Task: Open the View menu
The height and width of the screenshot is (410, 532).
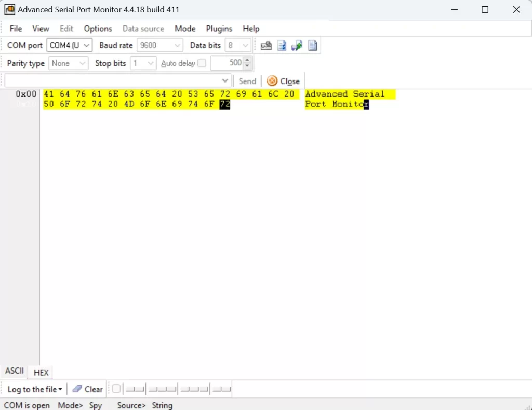Action: coord(41,29)
